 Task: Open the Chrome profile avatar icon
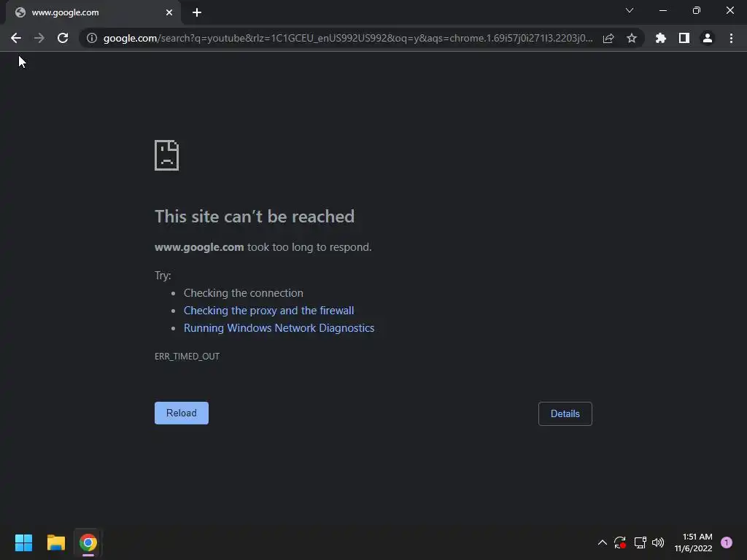(708, 38)
